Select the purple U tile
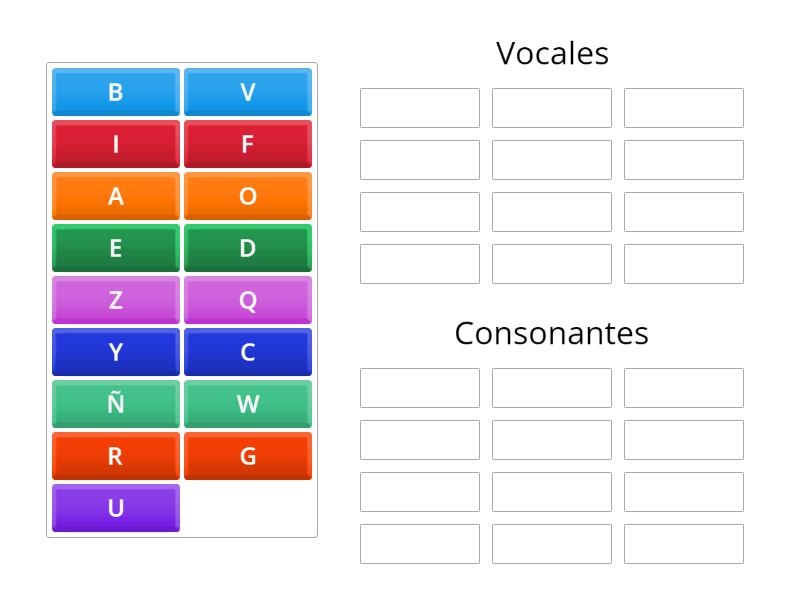This screenshot has height=600, width=800. point(115,508)
